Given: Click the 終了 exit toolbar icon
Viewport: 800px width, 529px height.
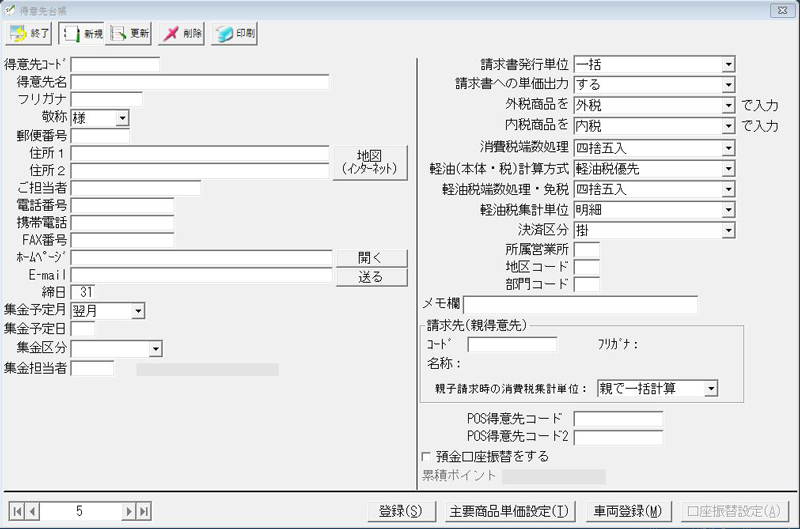Looking at the screenshot, I should tap(29, 34).
